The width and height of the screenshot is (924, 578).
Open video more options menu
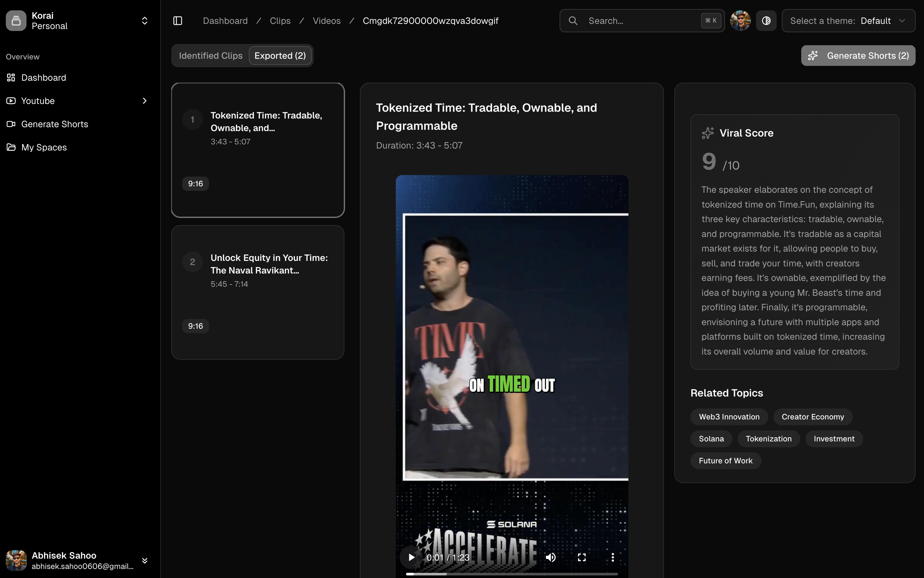tap(613, 557)
